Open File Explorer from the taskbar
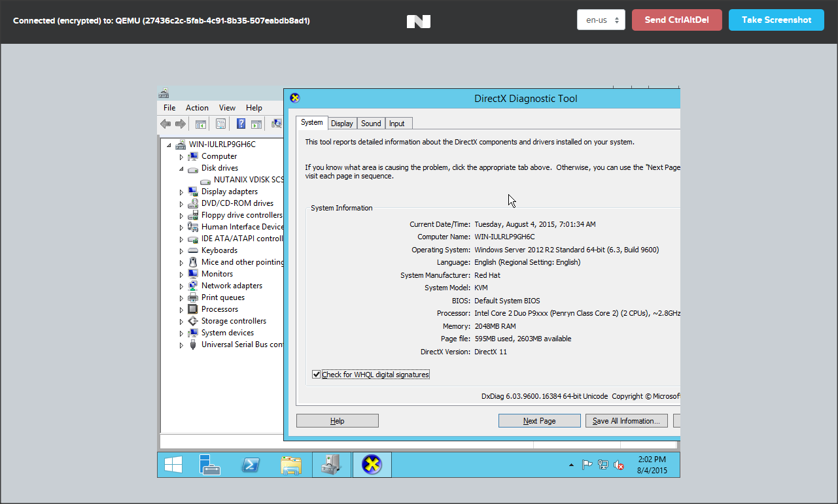 [291, 465]
